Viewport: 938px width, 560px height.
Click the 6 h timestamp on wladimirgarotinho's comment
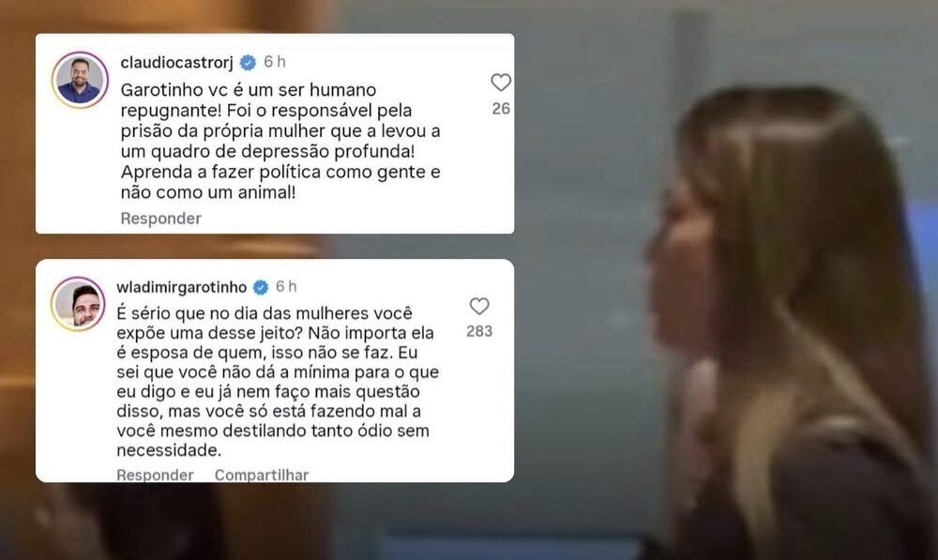[286, 287]
